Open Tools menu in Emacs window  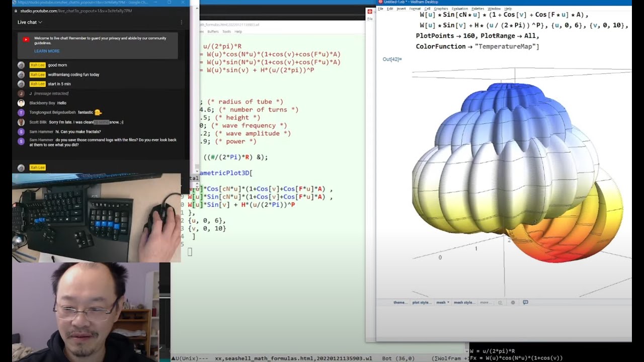227,31
